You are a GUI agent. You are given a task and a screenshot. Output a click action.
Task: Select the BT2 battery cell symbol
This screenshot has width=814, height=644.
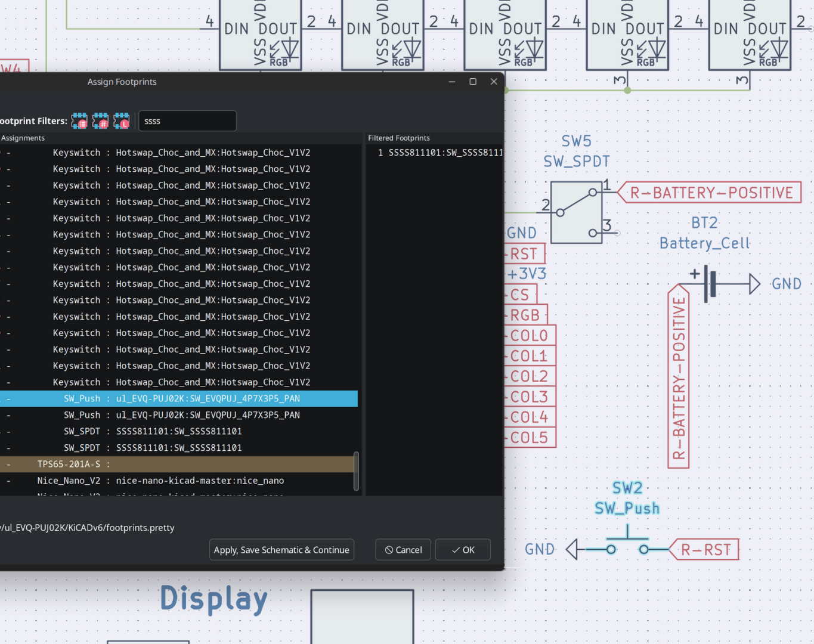(710, 284)
